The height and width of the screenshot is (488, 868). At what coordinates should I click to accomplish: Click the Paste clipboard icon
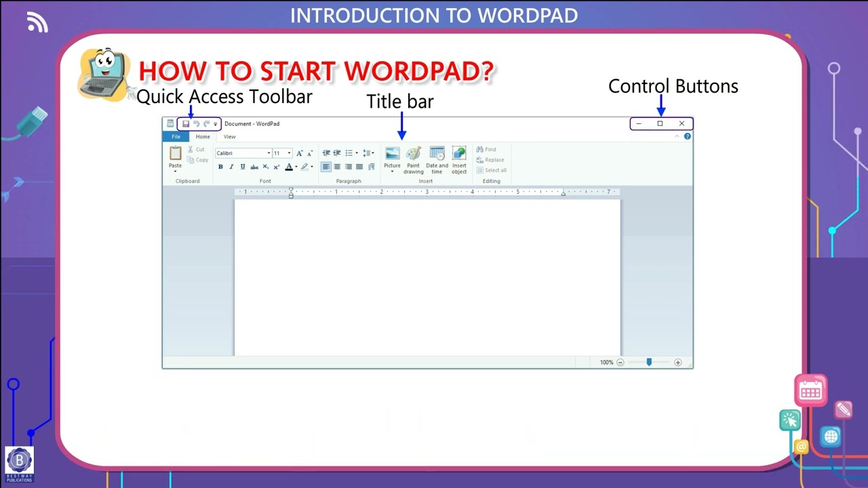[176, 153]
